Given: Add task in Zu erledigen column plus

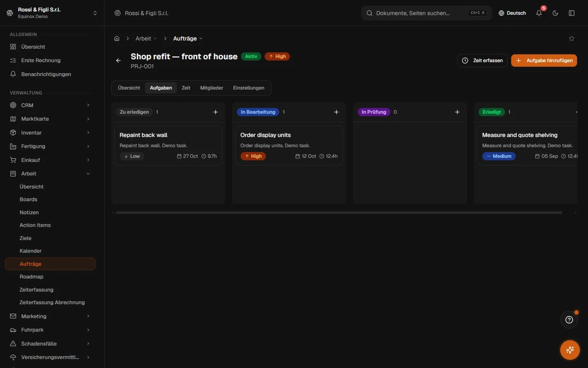Looking at the screenshot, I should [216, 112].
